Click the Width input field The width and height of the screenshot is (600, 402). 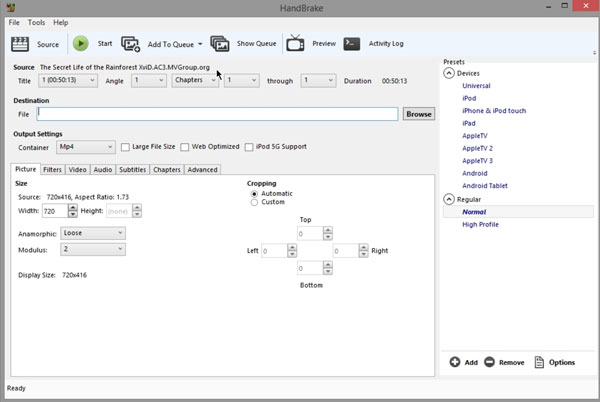[55, 211]
